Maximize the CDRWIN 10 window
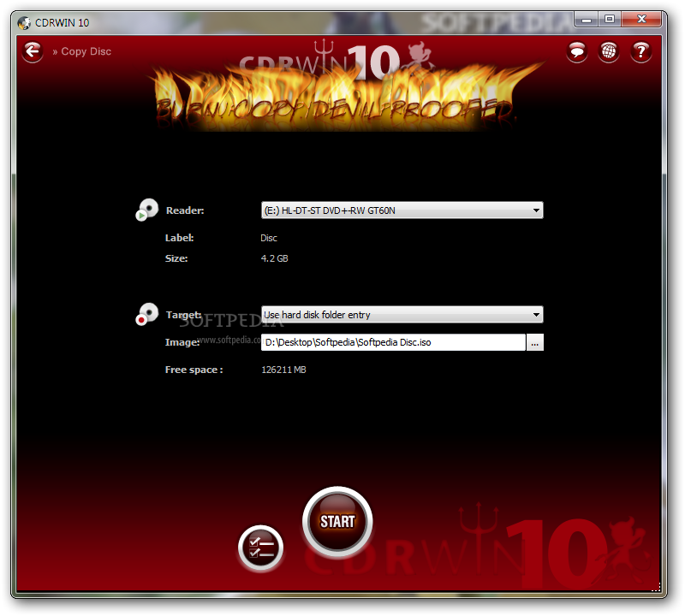The image size is (685, 616). coord(610,20)
